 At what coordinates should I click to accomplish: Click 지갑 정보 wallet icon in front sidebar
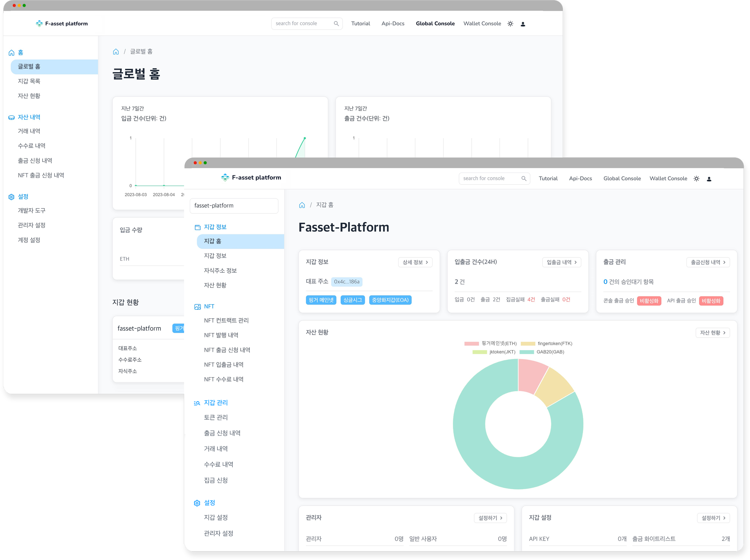coord(198,227)
